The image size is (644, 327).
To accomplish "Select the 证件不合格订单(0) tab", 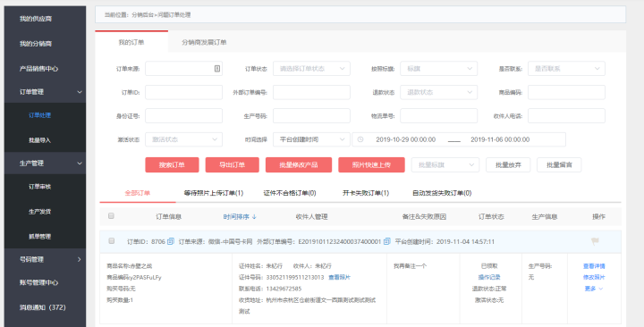I will pyautogui.click(x=290, y=193).
